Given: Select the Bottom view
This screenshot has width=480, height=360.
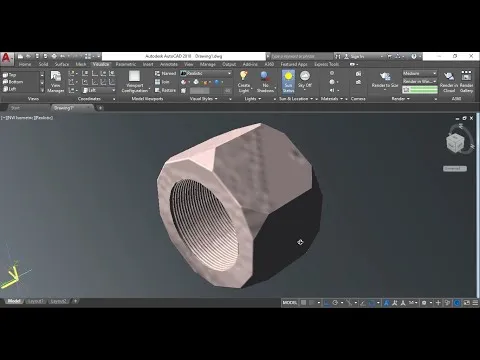Looking at the screenshot, I should [13, 82].
